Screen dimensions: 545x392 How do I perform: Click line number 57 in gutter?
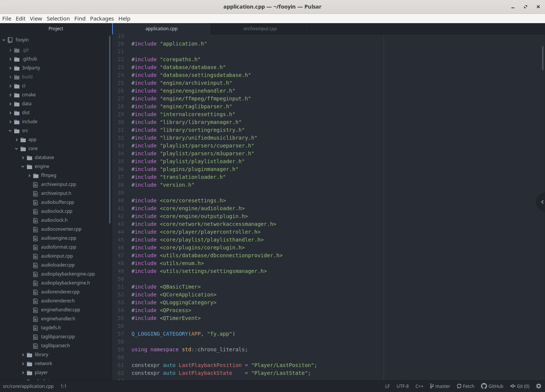(x=121, y=334)
